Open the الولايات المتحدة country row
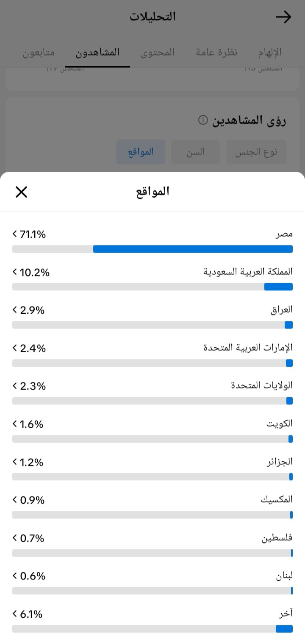 [152, 392]
